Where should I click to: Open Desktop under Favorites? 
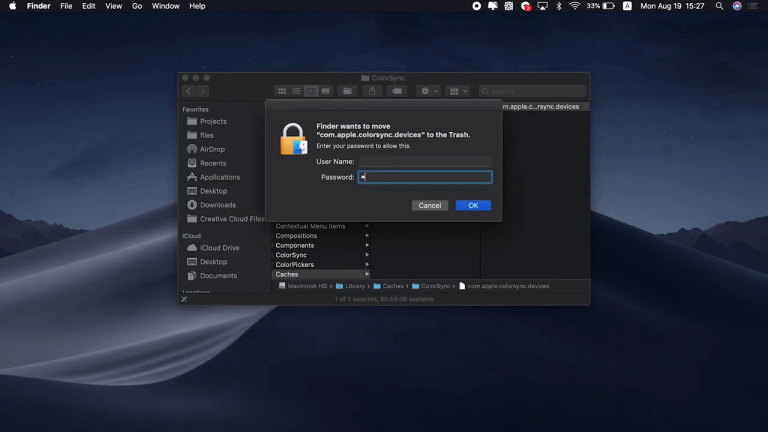(213, 191)
